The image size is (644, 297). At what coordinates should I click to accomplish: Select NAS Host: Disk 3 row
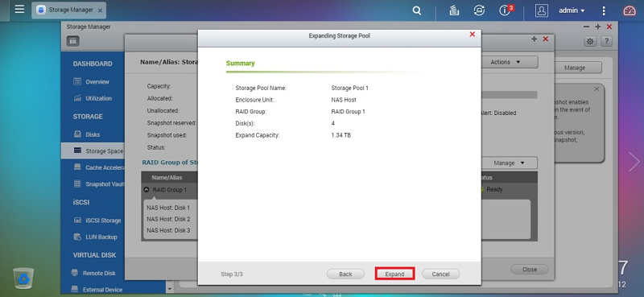tap(168, 230)
